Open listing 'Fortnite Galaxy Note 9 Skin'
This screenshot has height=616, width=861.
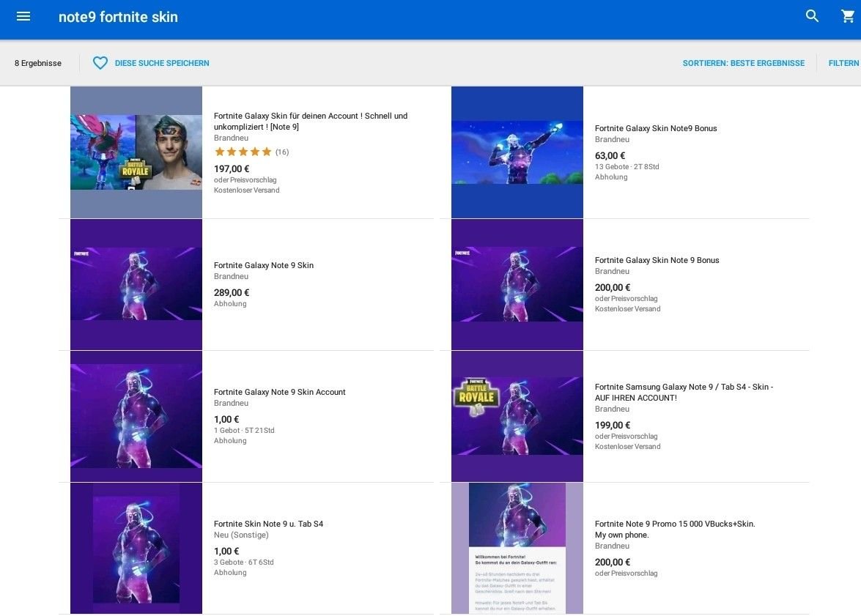tap(264, 265)
